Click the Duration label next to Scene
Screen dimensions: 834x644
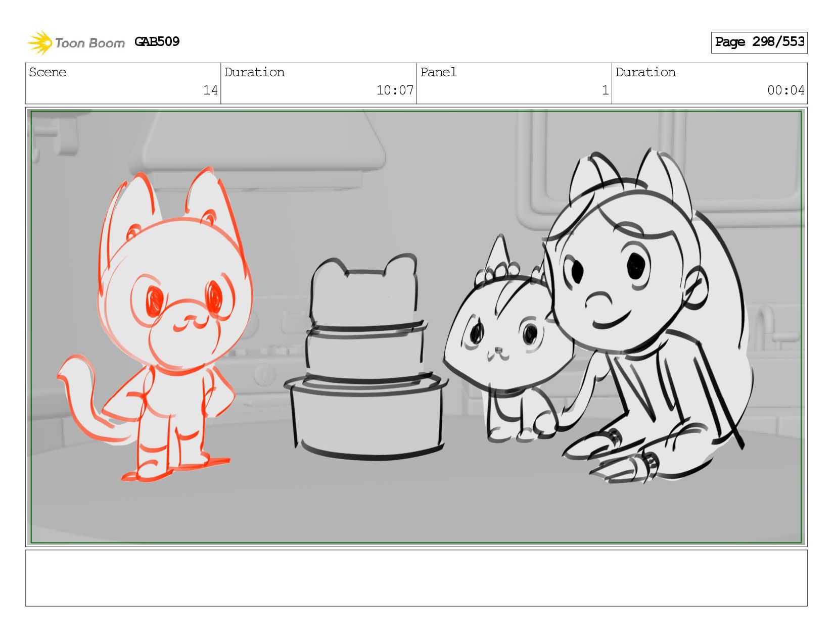point(254,72)
